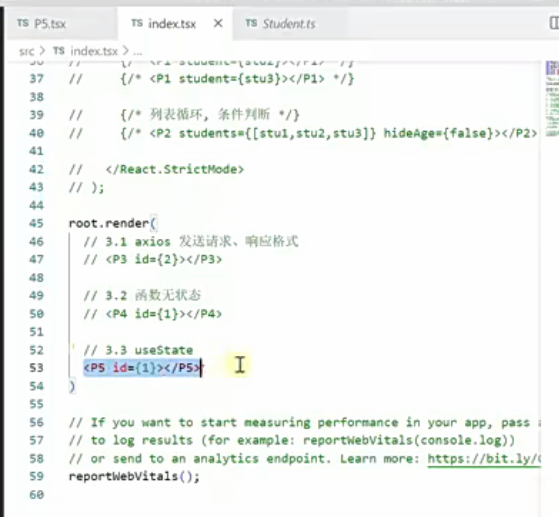Close the index.tsx tab
559x517 pixels.
[x=218, y=24]
